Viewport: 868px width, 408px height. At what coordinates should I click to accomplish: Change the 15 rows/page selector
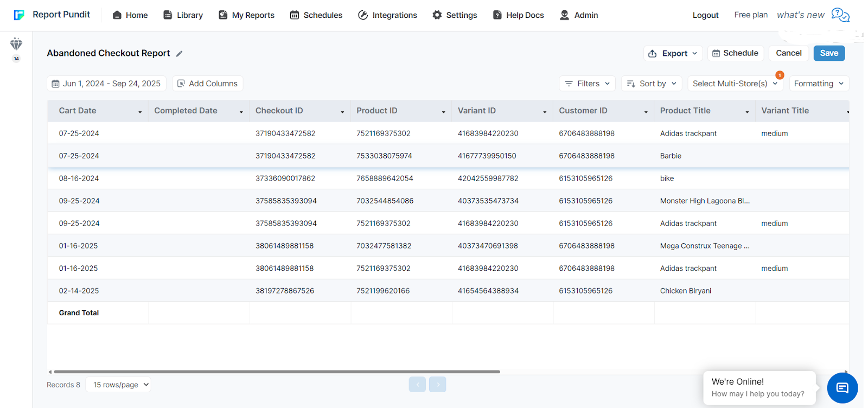[x=118, y=385]
